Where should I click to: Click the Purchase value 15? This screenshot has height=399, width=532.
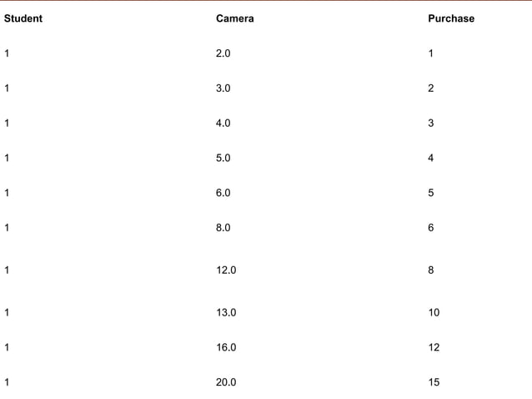pyautogui.click(x=434, y=382)
